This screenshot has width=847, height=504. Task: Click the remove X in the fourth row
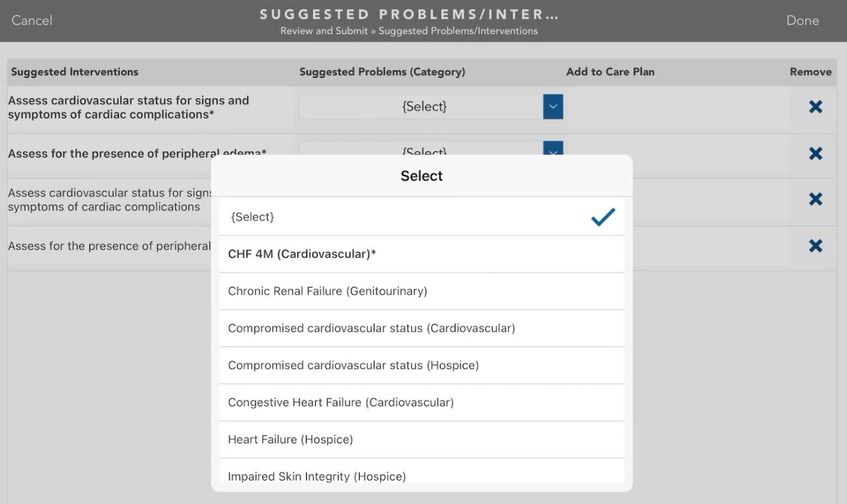[815, 246]
